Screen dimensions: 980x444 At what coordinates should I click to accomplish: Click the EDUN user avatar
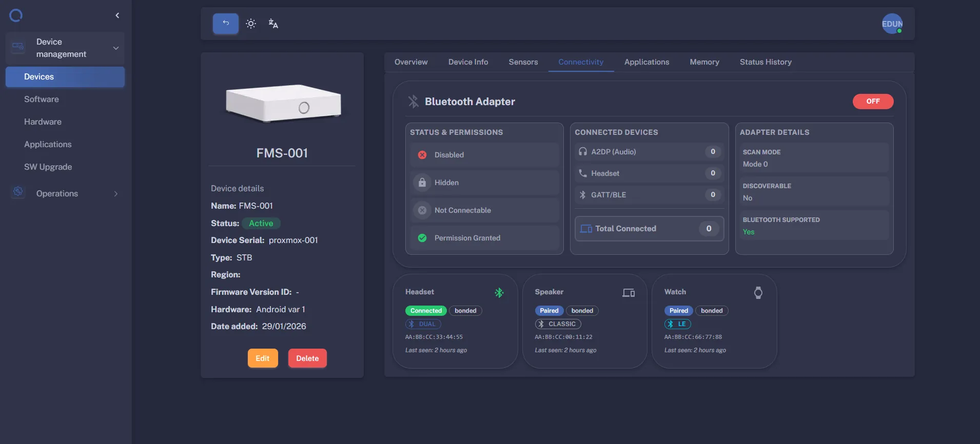892,24
